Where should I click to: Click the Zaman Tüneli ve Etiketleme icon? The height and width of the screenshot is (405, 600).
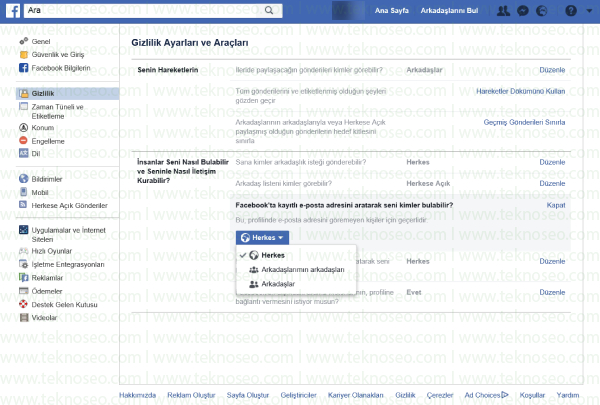tap(24, 106)
